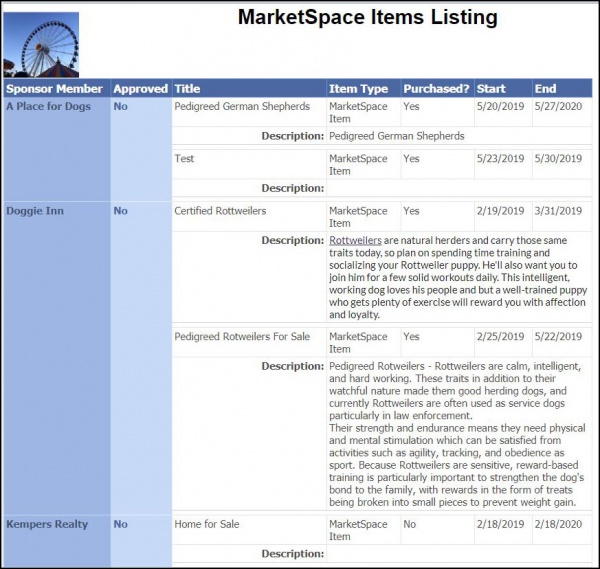Select the Sponsor Member column header
The width and height of the screenshot is (600, 569).
click(54, 89)
